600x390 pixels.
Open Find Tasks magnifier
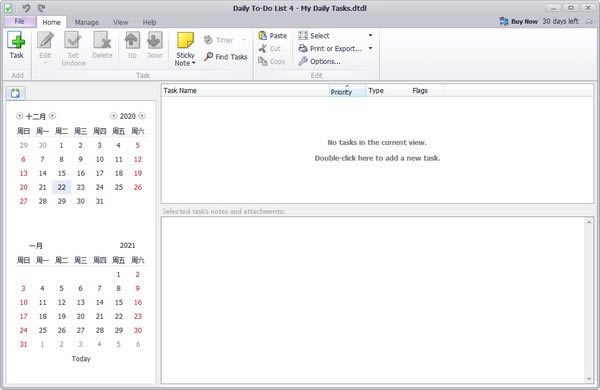[226, 57]
